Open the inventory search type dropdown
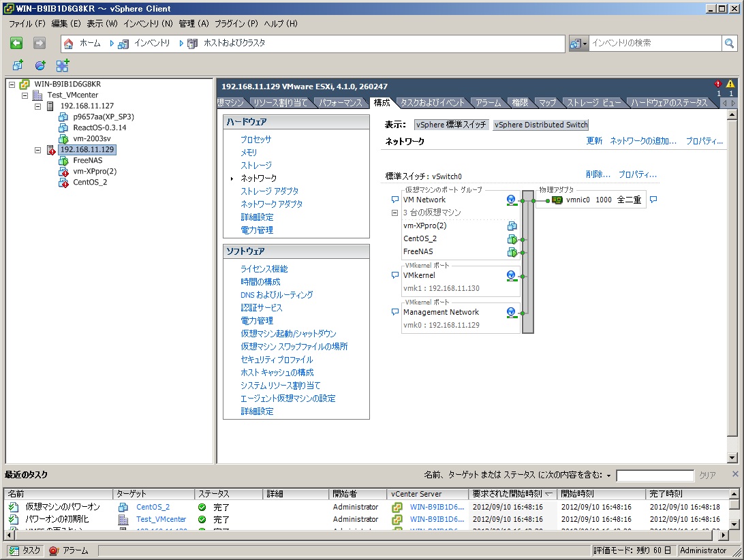 (x=579, y=44)
